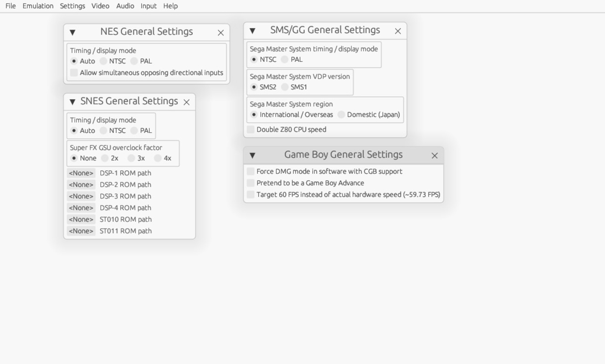This screenshot has width=605, height=364.
Task: Enable simultaneous opposing directional inputs checkbox
Action: 74,73
